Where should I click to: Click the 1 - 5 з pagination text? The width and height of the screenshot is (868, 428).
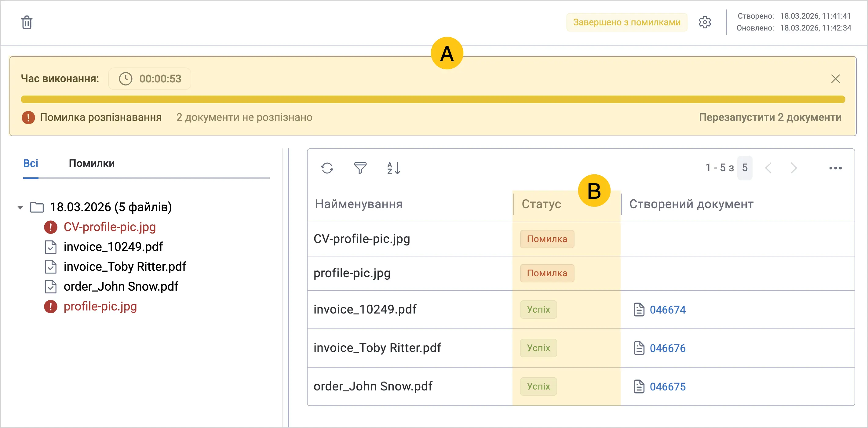tap(720, 168)
